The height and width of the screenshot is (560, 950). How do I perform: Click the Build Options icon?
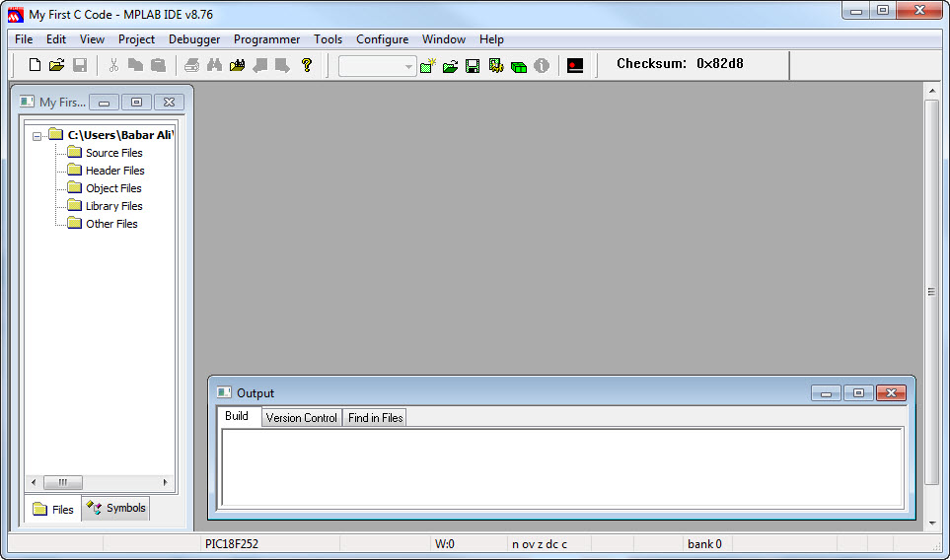pos(496,65)
